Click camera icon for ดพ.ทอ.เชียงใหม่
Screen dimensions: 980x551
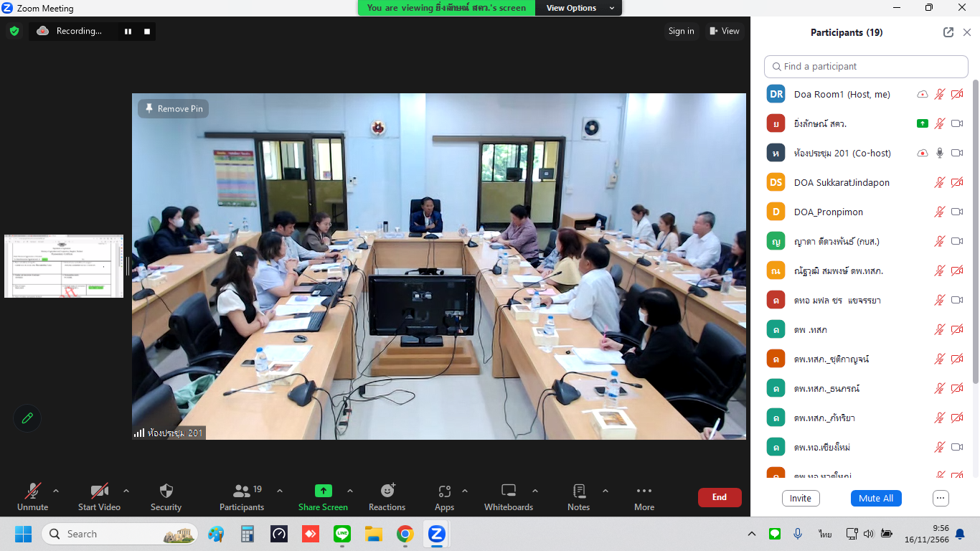click(957, 447)
